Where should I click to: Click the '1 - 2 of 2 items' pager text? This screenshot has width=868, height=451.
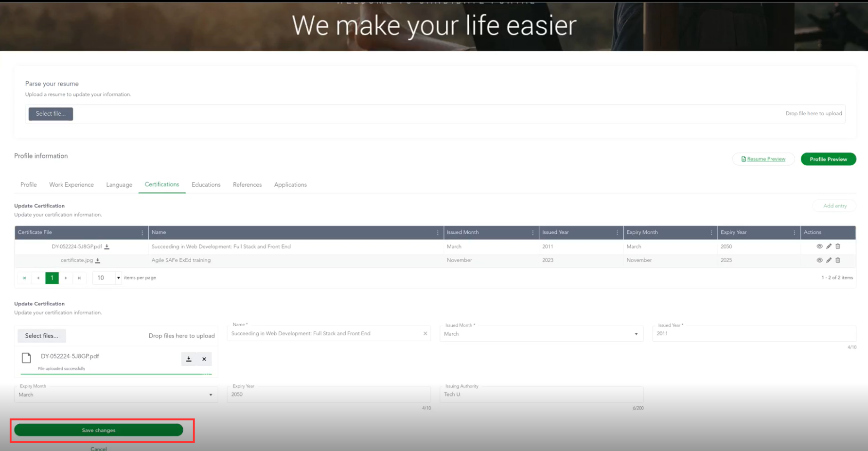click(x=837, y=278)
